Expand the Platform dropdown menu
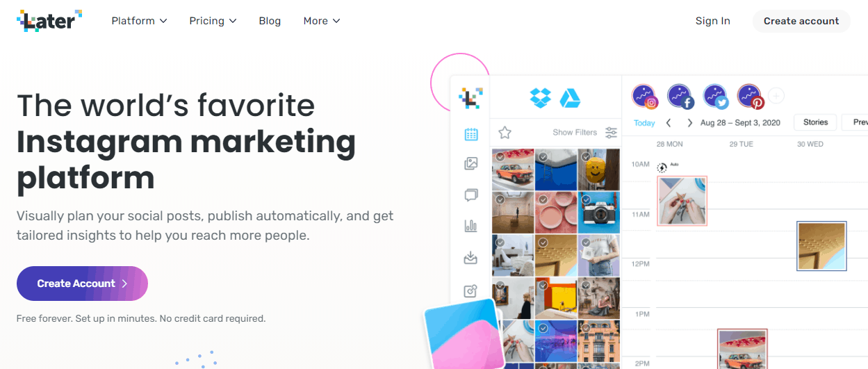 pyautogui.click(x=139, y=21)
